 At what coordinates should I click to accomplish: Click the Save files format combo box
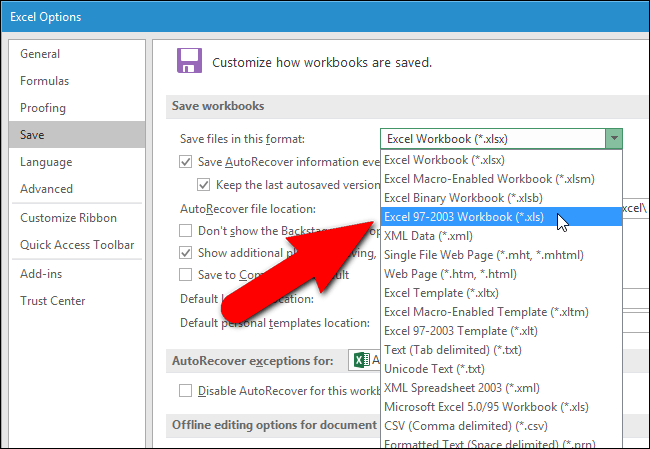pyautogui.click(x=501, y=138)
